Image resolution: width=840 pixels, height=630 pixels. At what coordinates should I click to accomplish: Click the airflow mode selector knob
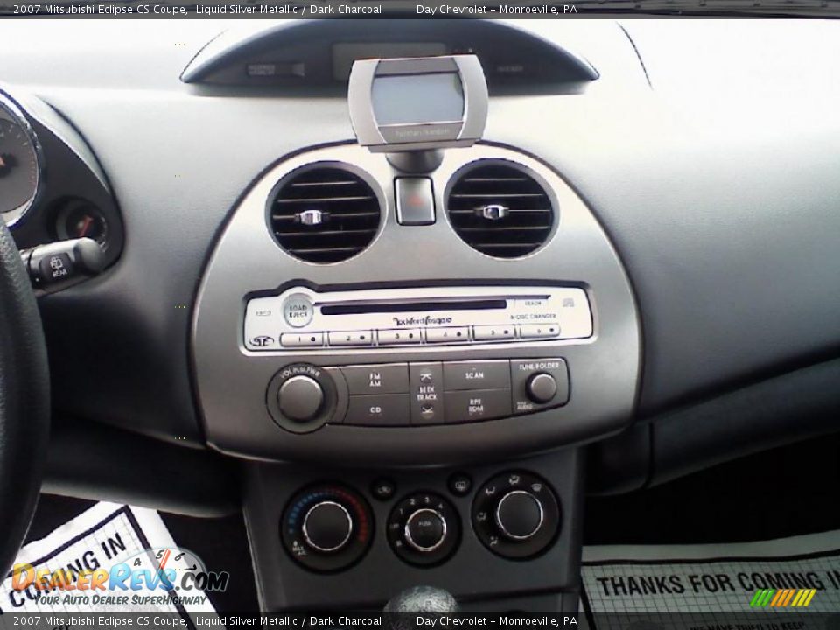(x=519, y=514)
